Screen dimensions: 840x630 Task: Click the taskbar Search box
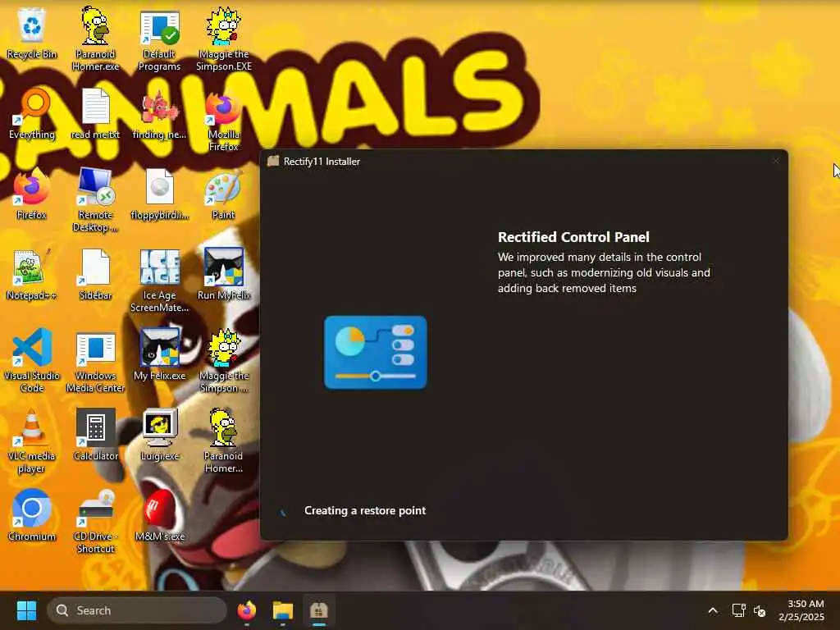pos(137,610)
